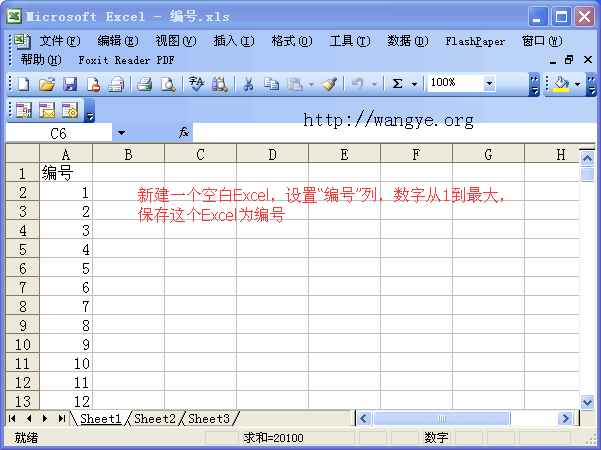Click the New blank workbook icon

23,84
